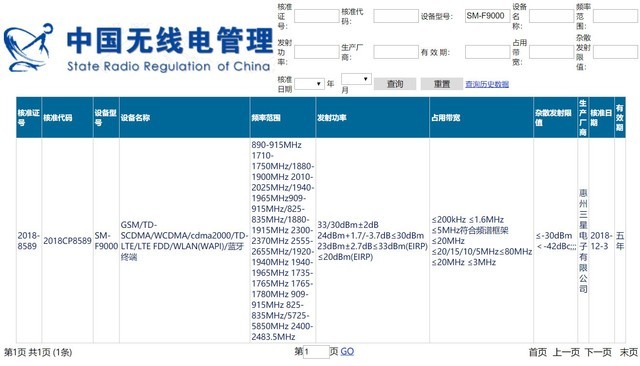
Task: Click the State Radio Regulation satellite logo
Action: (29, 48)
